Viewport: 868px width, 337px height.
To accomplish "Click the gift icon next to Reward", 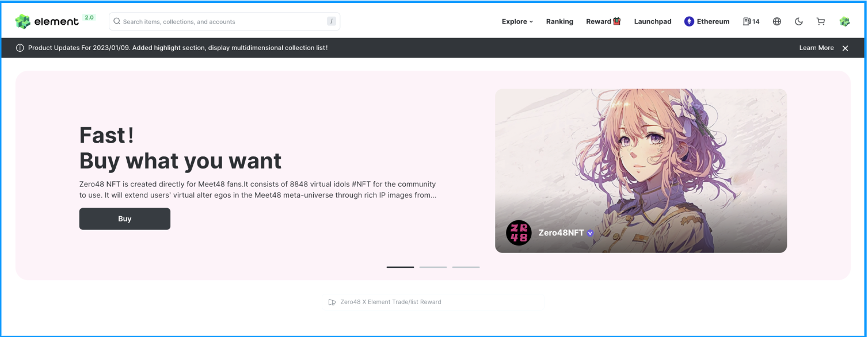I will pos(617,21).
